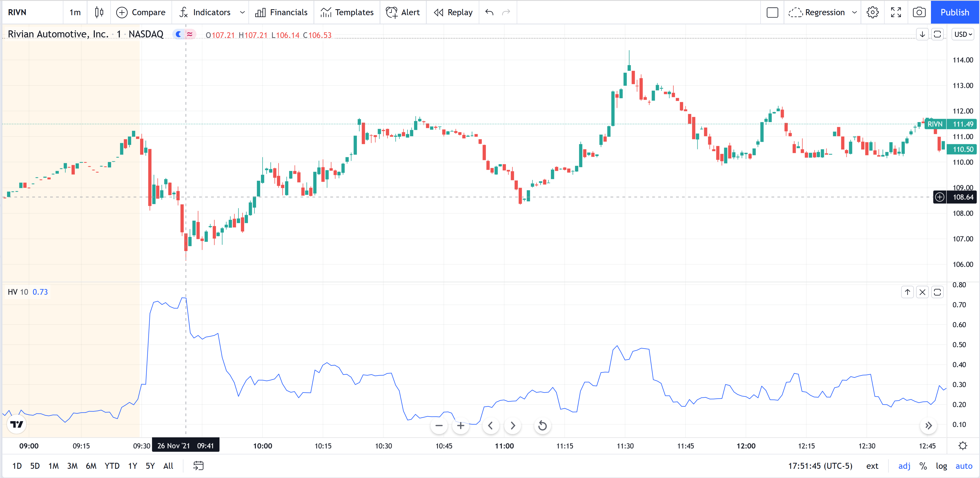Select the 6M date range
This screenshot has height=478, width=980.
[91, 466]
